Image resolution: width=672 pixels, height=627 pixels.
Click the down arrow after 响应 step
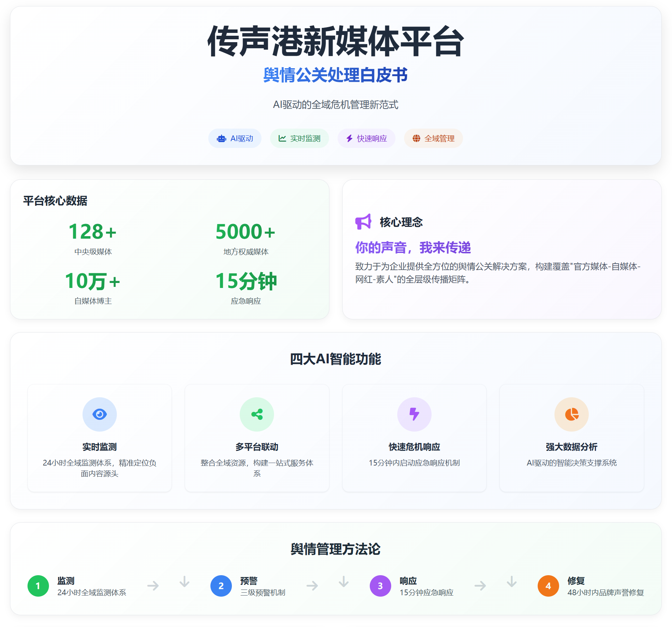(512, 582)
